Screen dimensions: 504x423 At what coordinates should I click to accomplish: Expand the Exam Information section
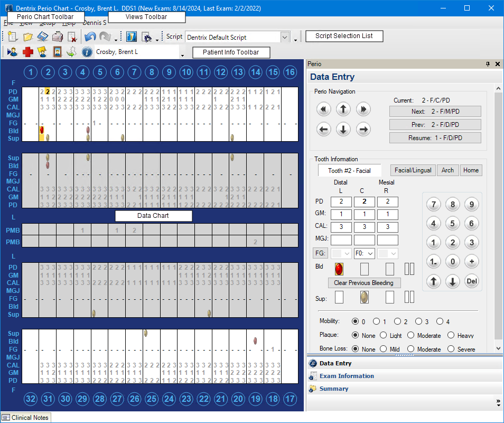pyautogui.click(x=347, y=376)
